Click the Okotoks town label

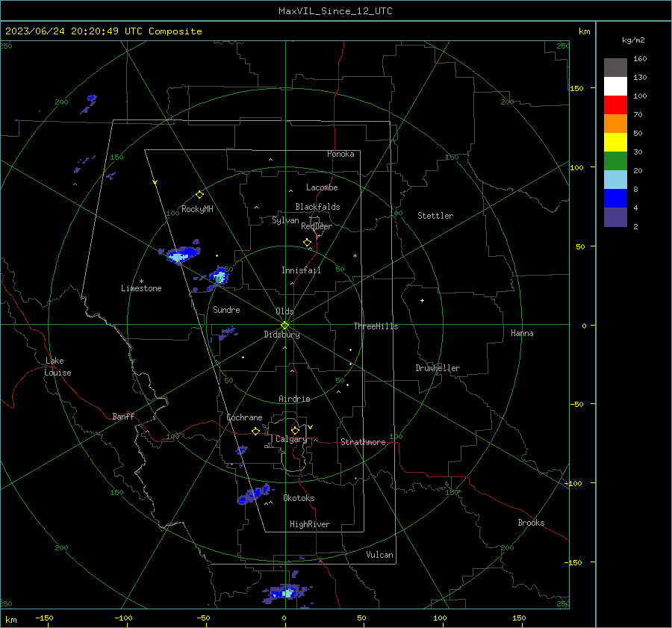tap(299, 498)
